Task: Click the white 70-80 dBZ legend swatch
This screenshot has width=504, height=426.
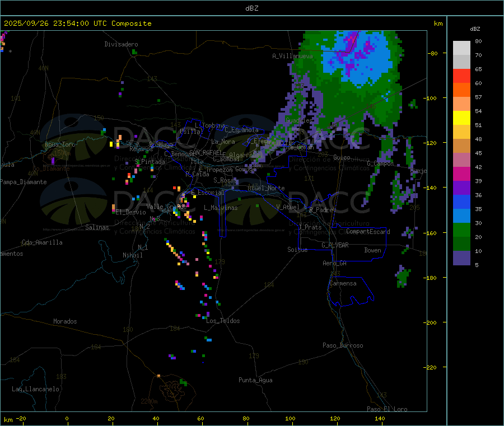Action: (461, 48)
